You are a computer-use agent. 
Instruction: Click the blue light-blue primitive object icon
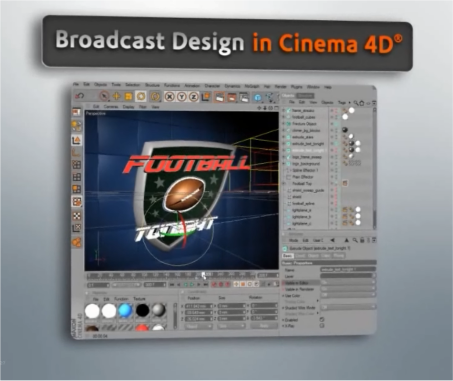pyautogui.click(x=257, y=98)
